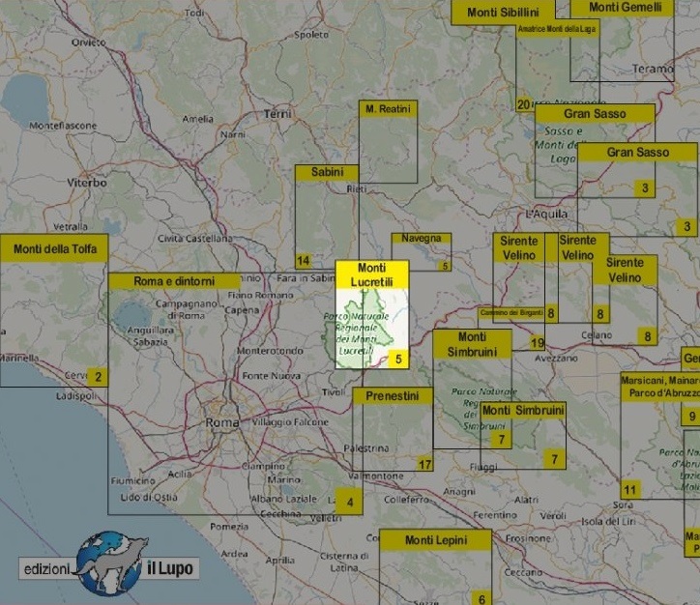Click the Navegna map label
Viewport: 700px width, 605px height.
pyautogui.click(x=422, y=238)
